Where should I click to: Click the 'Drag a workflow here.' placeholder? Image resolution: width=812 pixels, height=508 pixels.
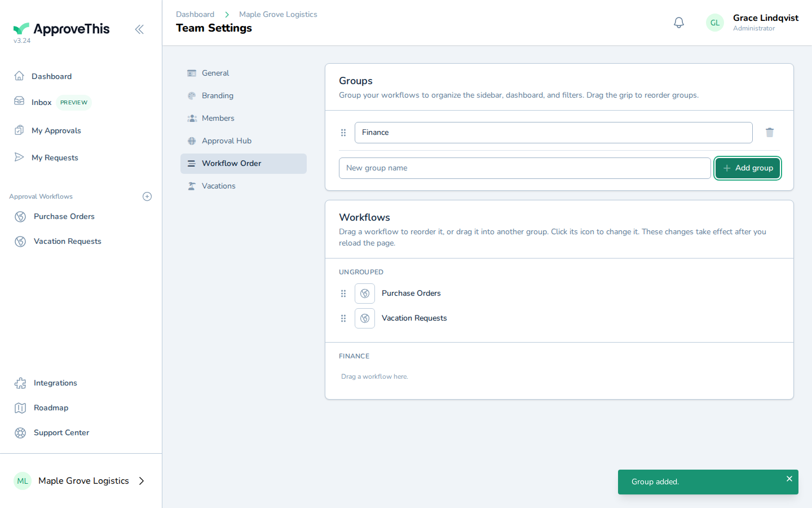(x=374, y=376)
